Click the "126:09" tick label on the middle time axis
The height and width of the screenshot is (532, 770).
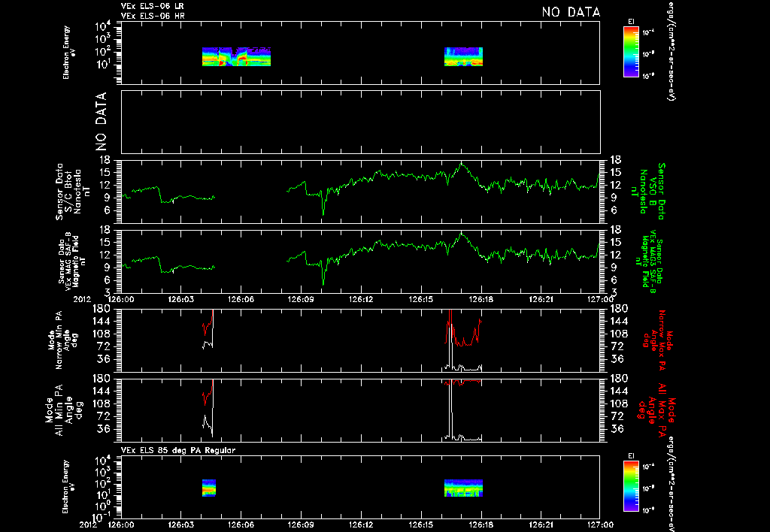coord(301,298)
